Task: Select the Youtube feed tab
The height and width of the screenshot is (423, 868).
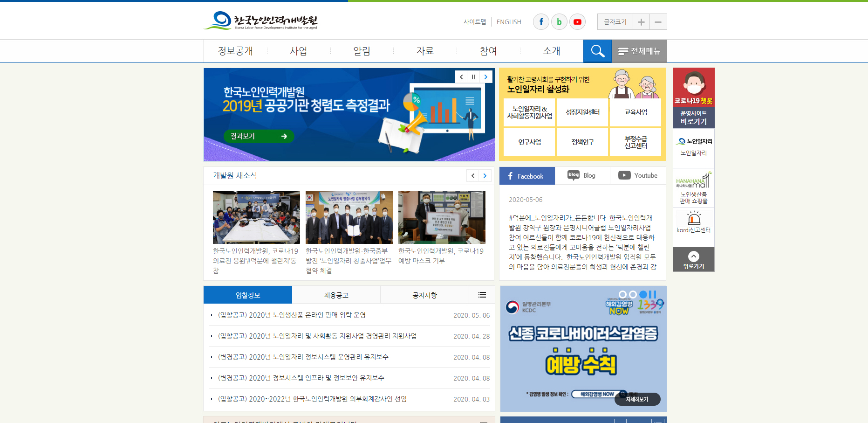Action: pos(638,176)
